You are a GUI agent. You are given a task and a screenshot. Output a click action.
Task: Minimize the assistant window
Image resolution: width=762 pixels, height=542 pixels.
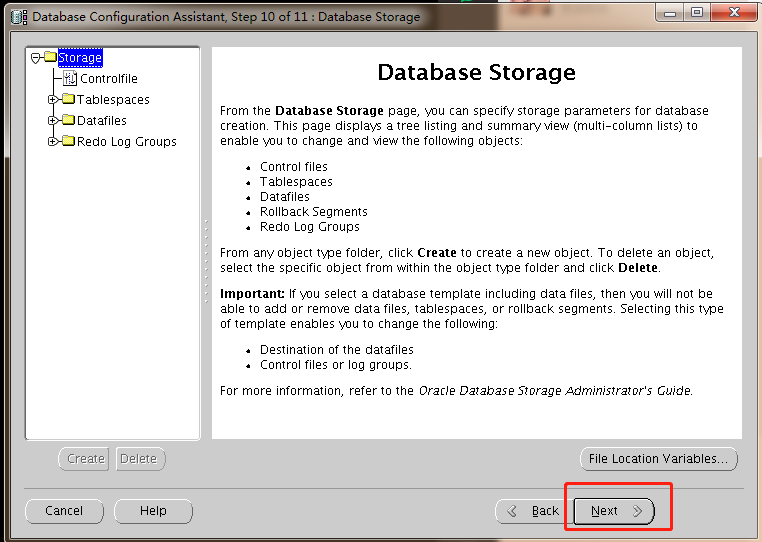click(x=670, y=13)
